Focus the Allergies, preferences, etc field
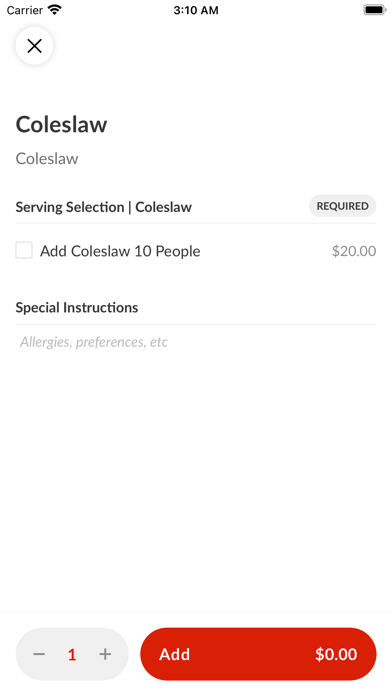Screen dimensions: 392x696 click(x=196, y=342)
